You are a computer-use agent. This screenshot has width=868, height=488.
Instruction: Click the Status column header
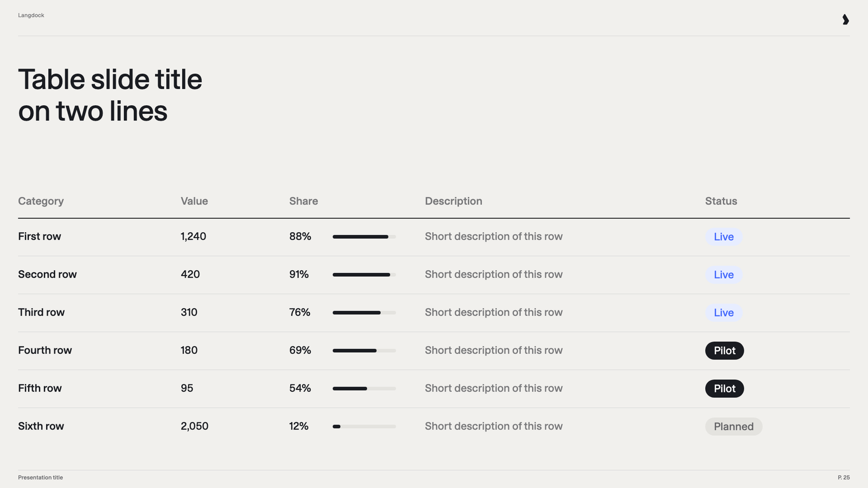721,201
